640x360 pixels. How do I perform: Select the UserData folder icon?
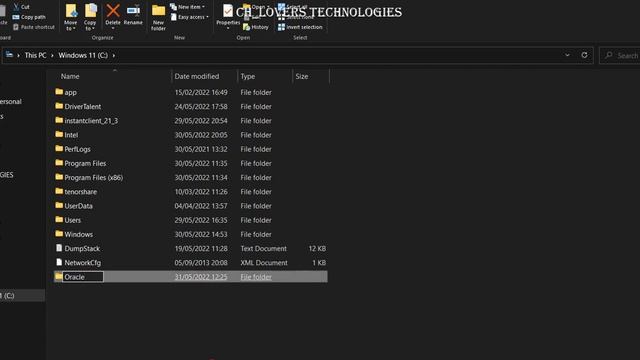59,205
